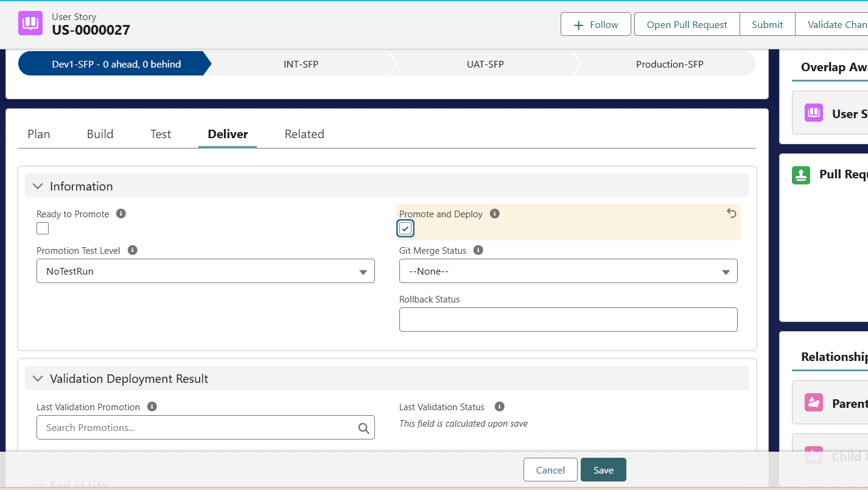Click the Overlap Awareness panel heading
Viewport: 868px width, 490px height.
[835, 67]
